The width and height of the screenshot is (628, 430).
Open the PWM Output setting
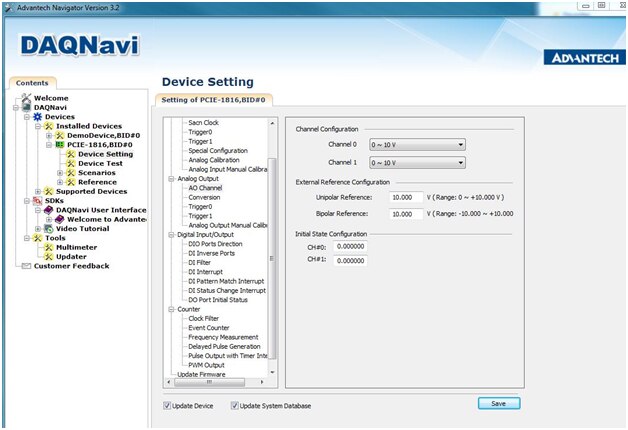coord(206,365)
